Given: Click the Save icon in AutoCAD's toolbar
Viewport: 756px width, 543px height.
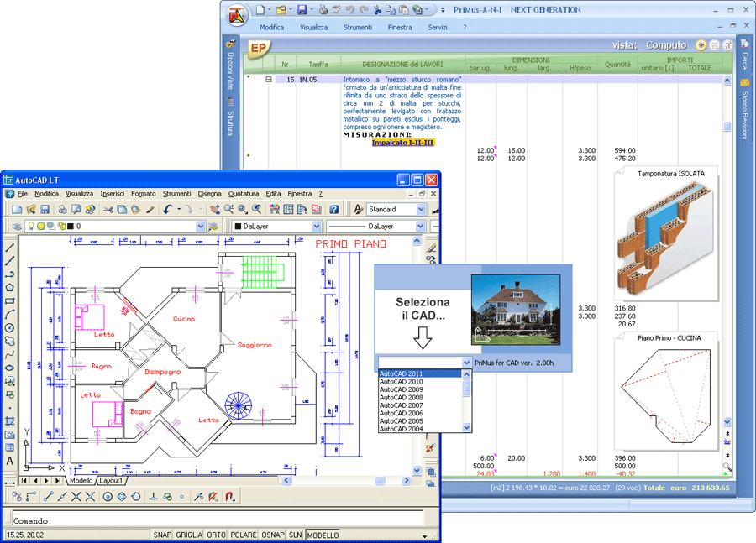Looking at the screenshot, I should (45, 209).
